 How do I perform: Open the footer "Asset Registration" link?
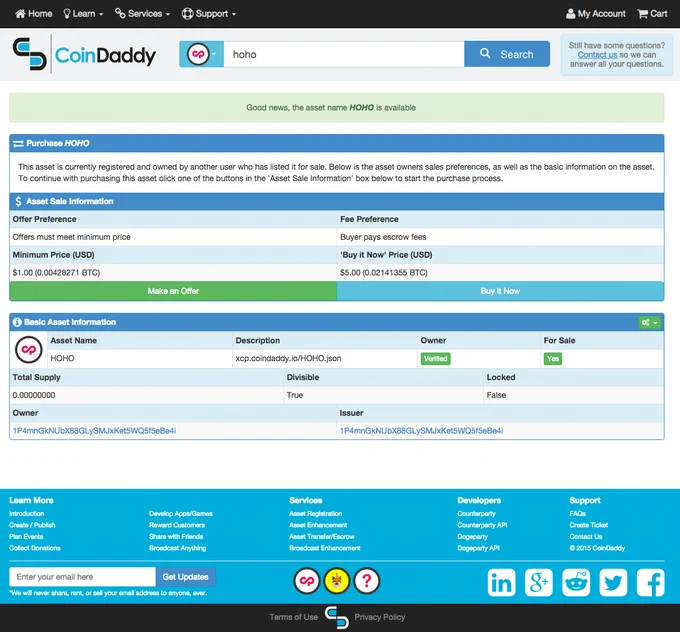click(316, 514)
